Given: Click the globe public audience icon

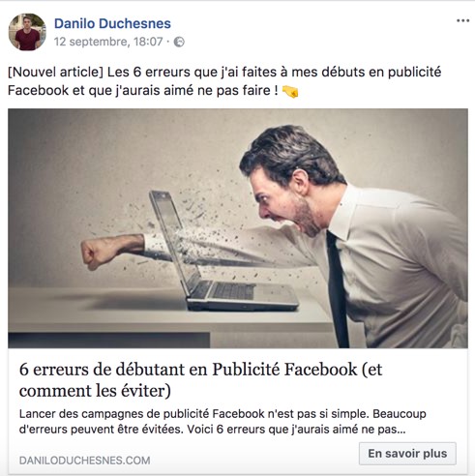Looking at the screenshot, I should click(x=179, y=42).
